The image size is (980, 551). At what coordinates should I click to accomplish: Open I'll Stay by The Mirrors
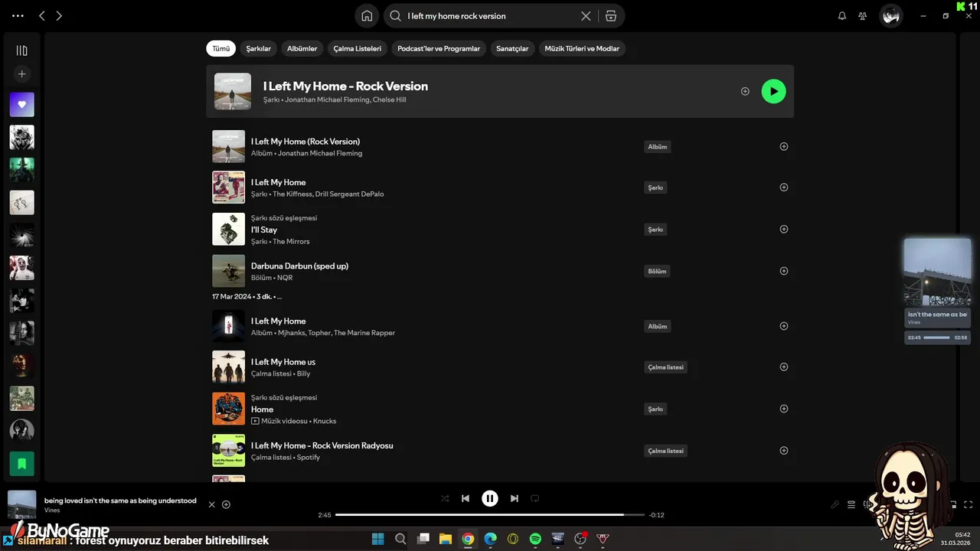point(264,230)
